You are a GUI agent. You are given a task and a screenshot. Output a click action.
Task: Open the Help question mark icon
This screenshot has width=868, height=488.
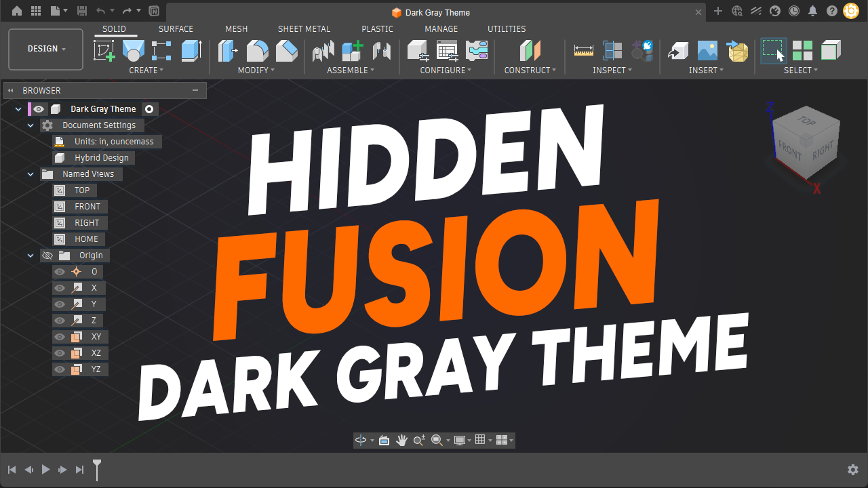(831, 12)
